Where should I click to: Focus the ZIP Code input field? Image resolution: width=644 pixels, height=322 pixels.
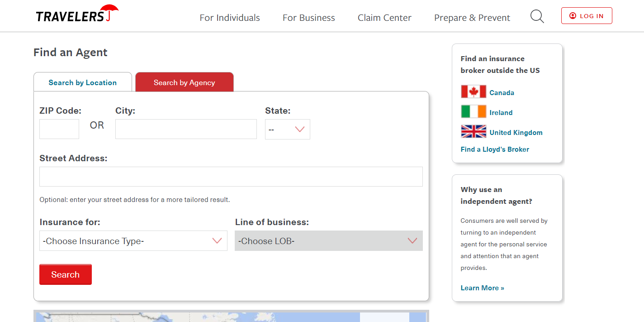59,129
